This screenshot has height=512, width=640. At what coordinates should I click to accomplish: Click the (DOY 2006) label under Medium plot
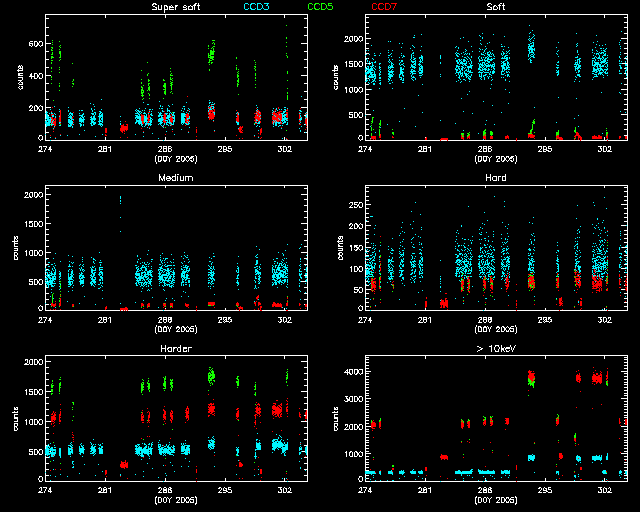pos(175,329)
